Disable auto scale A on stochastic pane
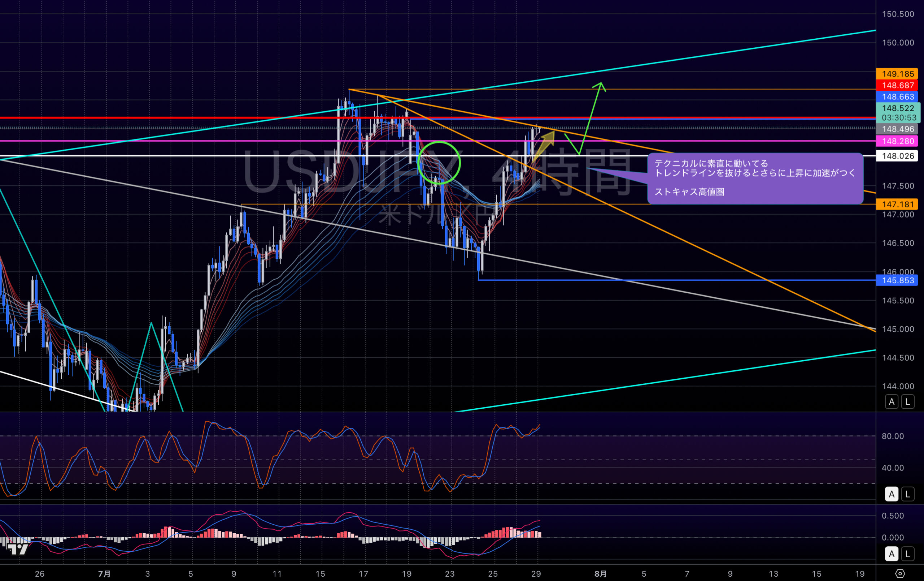The width and height of the screenshot is (924, 581). coord(892,494)
